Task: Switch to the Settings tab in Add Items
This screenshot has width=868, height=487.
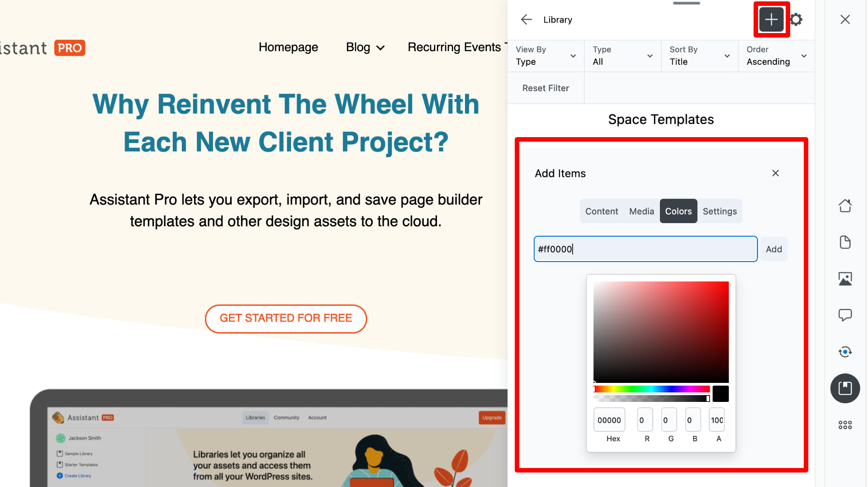Action: [x=720, y=211]
